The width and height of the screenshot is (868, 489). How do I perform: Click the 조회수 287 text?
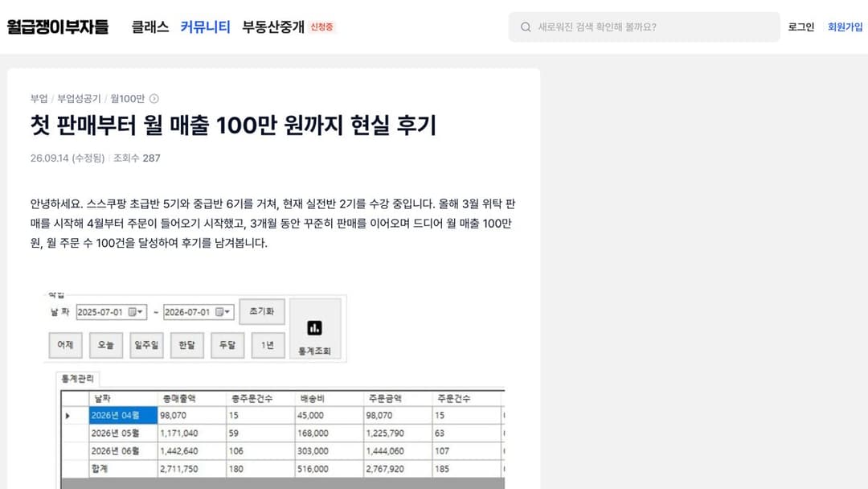click(137, 158)
